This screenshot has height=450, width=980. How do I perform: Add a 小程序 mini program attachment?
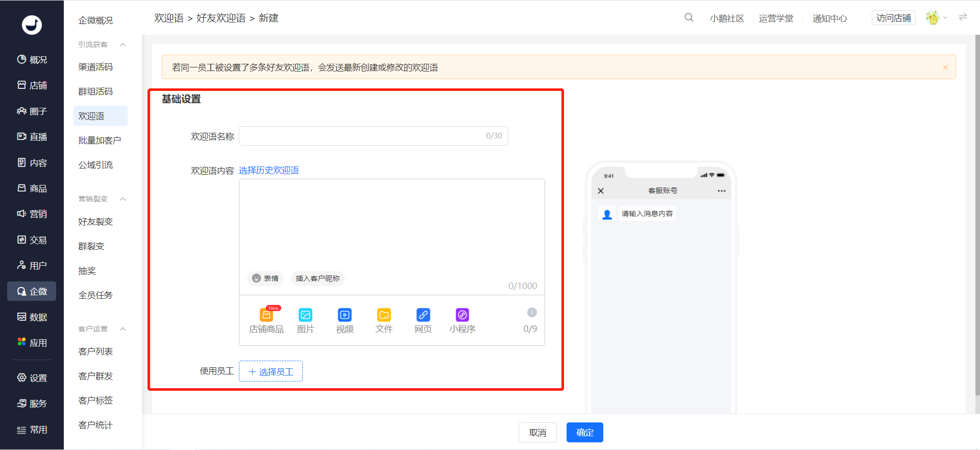click(x=462, y=321)
